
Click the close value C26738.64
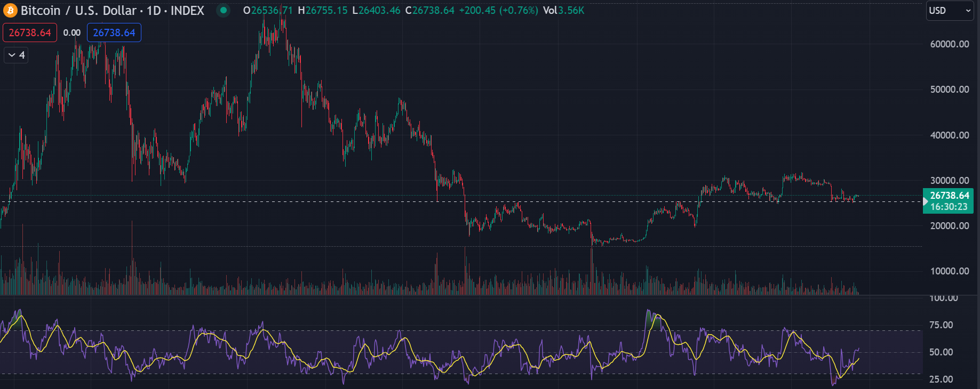[429, 11]
